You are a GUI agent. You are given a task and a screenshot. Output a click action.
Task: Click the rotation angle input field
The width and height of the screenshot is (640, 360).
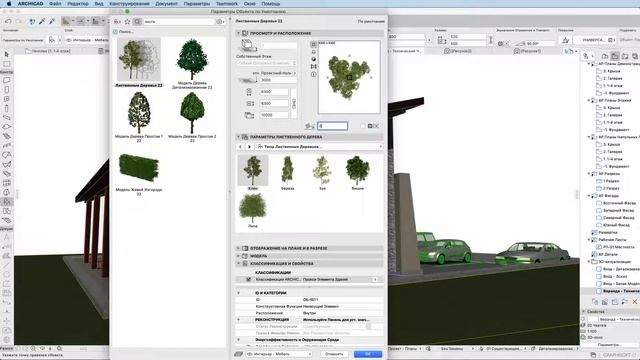point(332,126)
